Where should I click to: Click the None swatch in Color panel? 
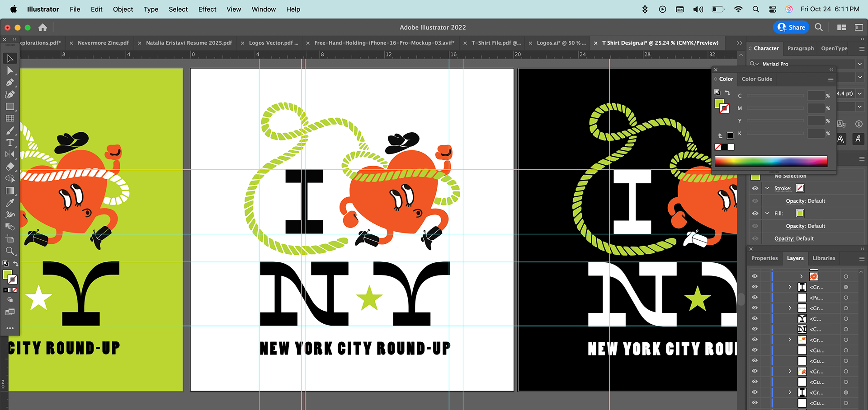click(717, 147)
